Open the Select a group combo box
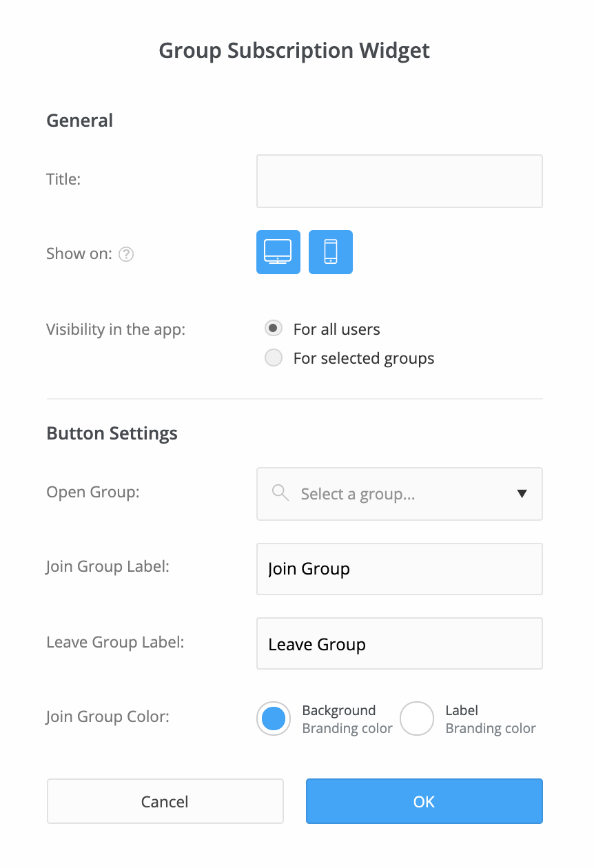594x868 pixels. pos(400,494)
